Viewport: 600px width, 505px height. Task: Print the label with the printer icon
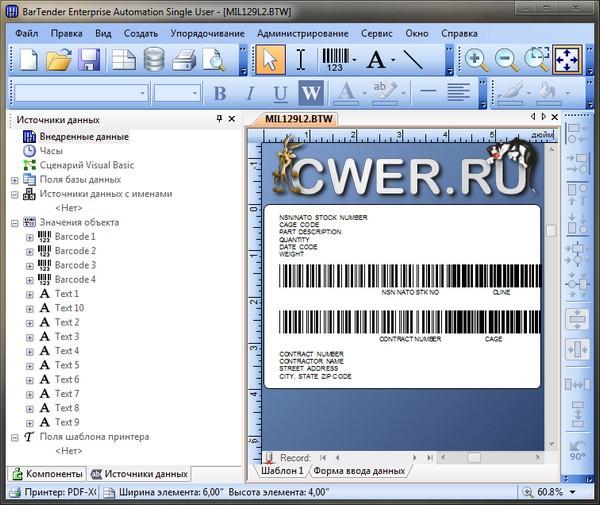tap(184, 60)
